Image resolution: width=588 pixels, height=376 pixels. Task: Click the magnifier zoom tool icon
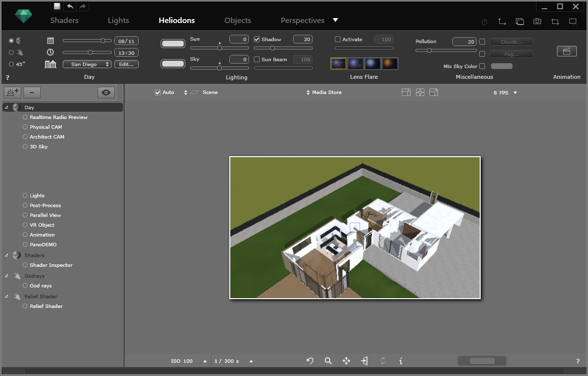[328, 361]
